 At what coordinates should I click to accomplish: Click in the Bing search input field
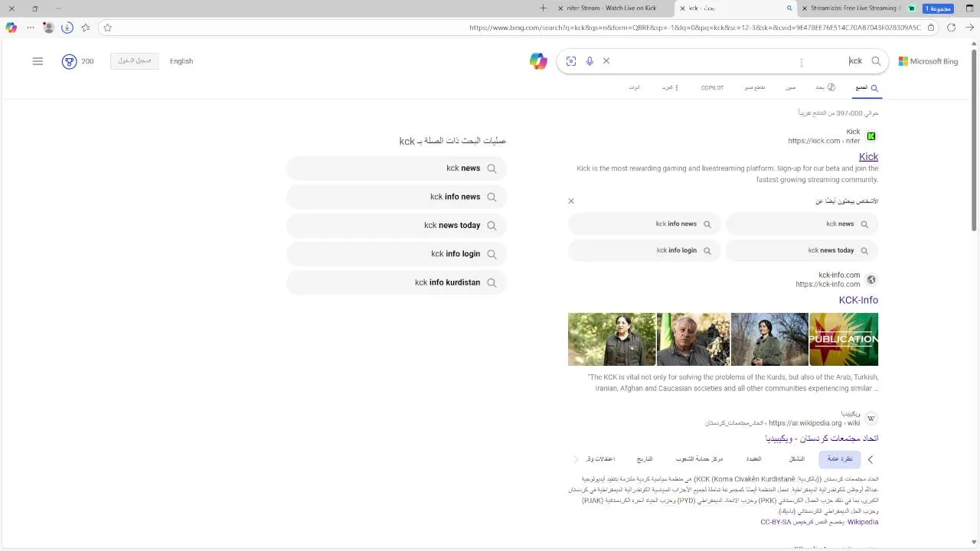click(x=727, y=61)
